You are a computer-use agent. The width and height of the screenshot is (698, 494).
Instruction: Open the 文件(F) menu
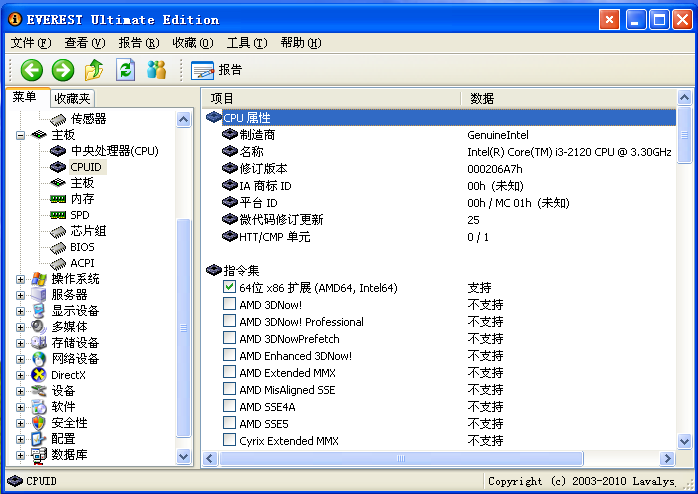tap(31, 43)
